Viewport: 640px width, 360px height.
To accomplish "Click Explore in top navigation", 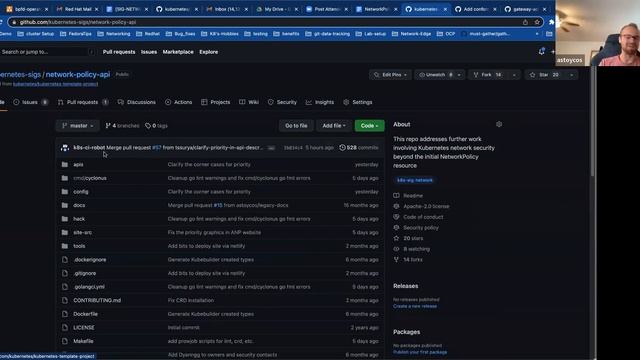I will [x=209, y=52].
